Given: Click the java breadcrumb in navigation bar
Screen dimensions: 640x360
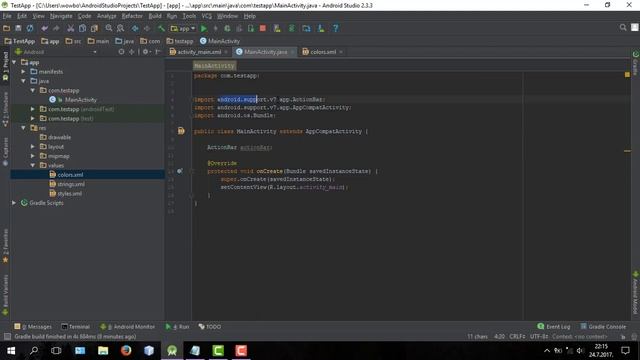Looking at the screenshot, I should (x=124, y=41).
